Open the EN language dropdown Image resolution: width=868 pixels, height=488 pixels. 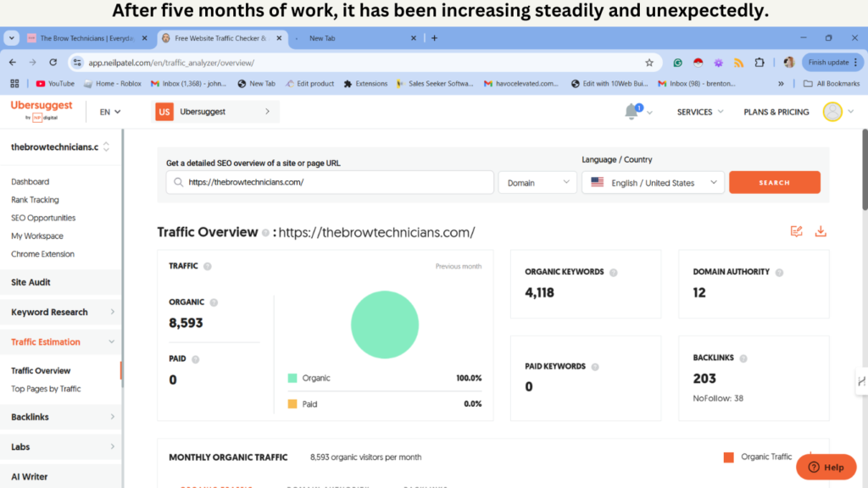110,112
